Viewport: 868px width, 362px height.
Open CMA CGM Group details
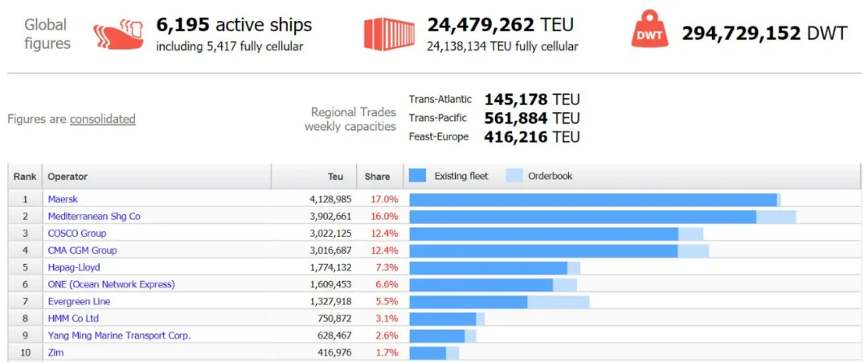click(x=82, y=250)
